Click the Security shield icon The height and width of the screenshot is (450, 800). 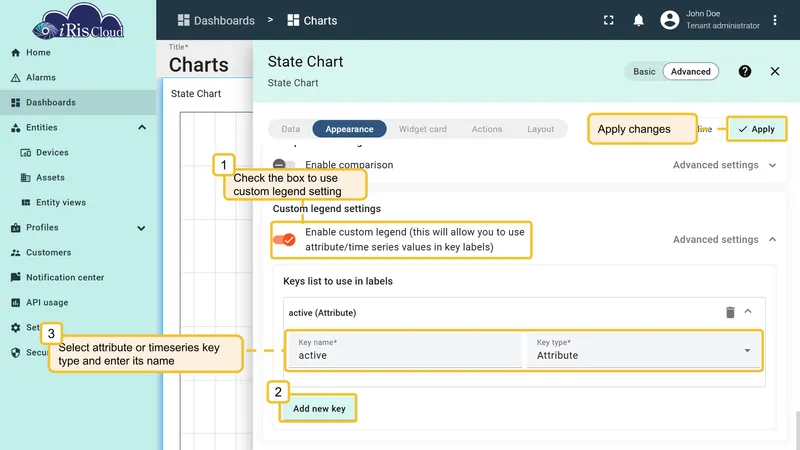(16, 353)
